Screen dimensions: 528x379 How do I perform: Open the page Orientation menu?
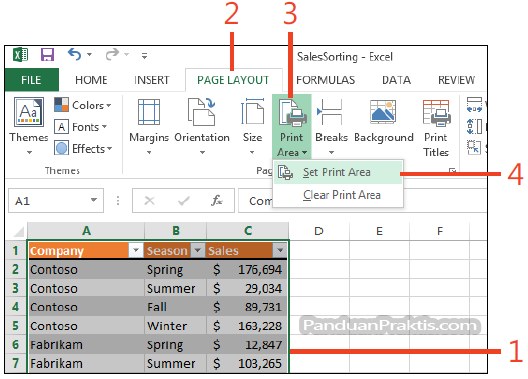point(202,126)
